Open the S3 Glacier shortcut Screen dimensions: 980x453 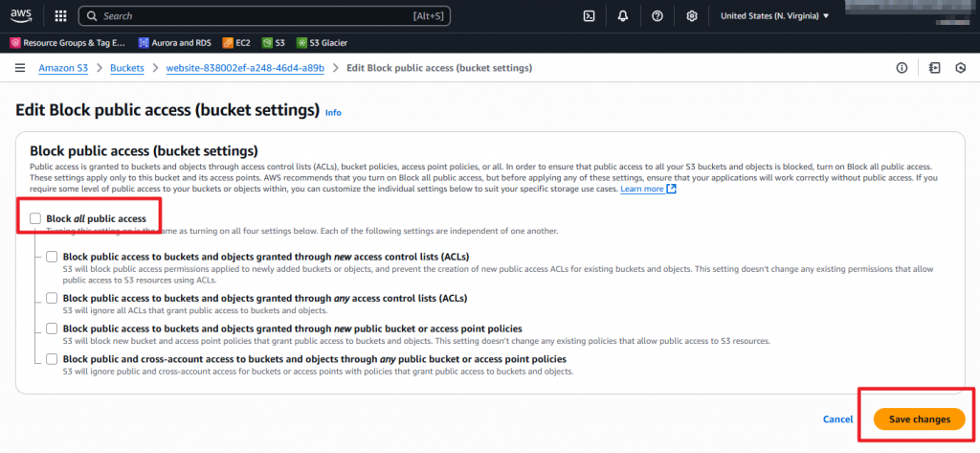pos(322,43)
